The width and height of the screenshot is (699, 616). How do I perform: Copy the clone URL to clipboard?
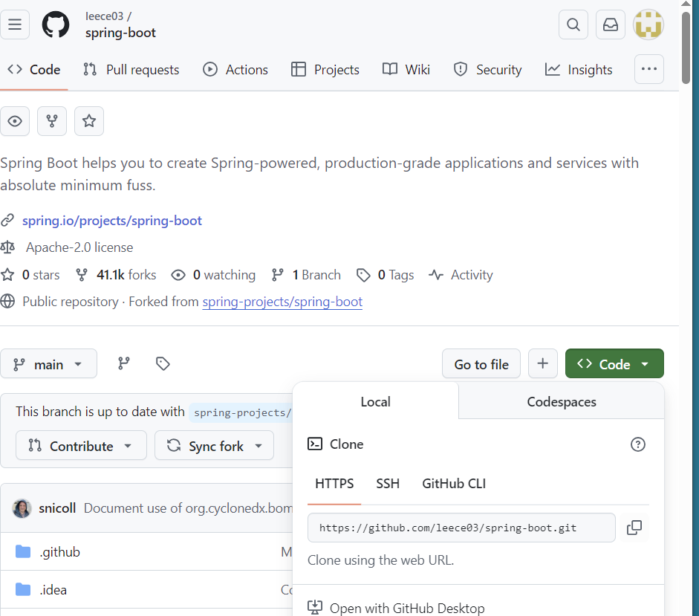pos(634,528)
